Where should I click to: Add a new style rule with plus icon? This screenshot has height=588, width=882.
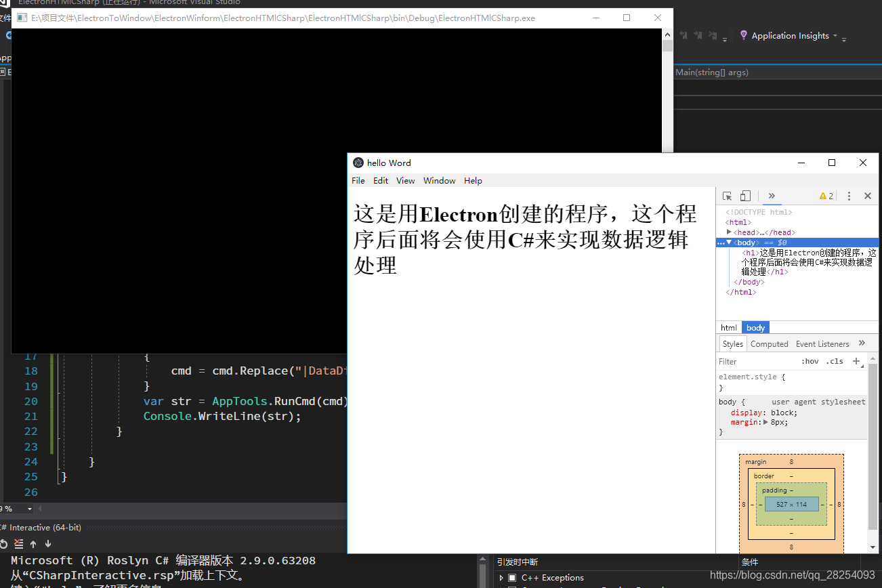point(857,362)
